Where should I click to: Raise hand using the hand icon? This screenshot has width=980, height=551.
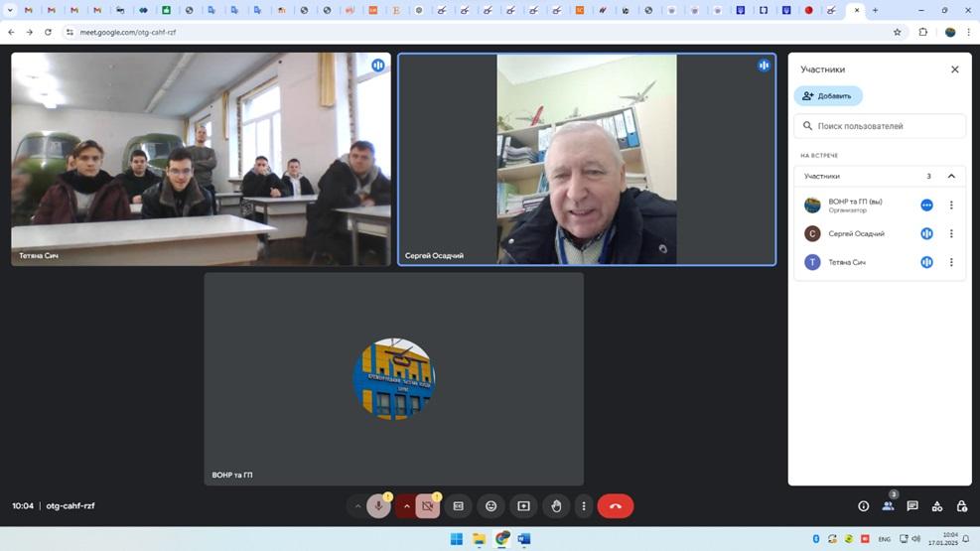click(556, 506)
